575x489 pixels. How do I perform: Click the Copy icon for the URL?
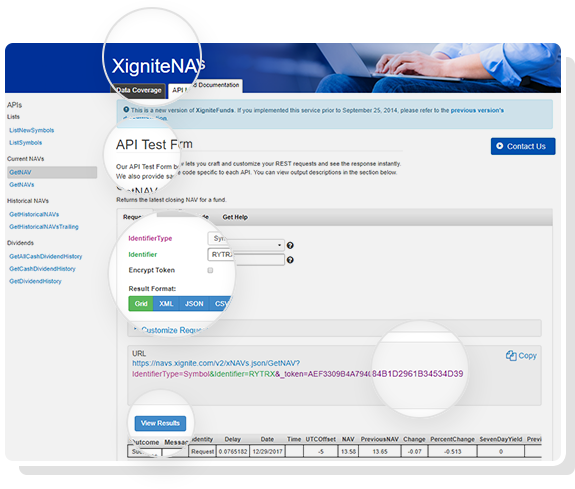pos(511,355)
